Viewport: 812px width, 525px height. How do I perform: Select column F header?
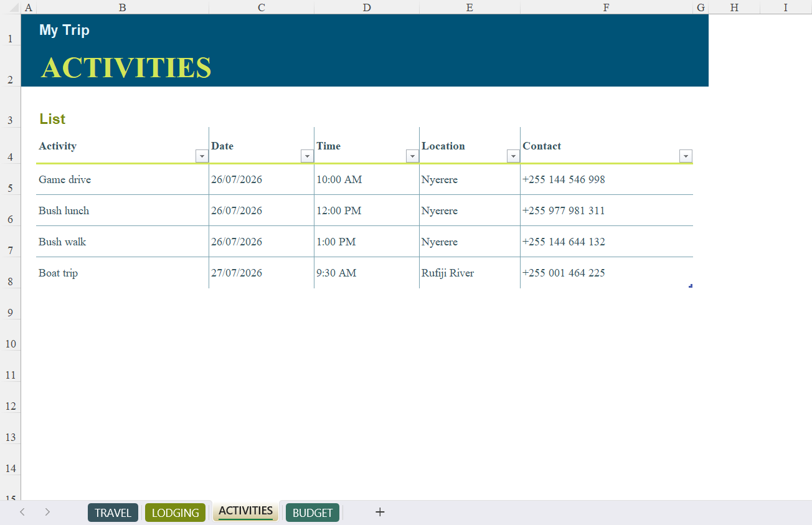607,7
